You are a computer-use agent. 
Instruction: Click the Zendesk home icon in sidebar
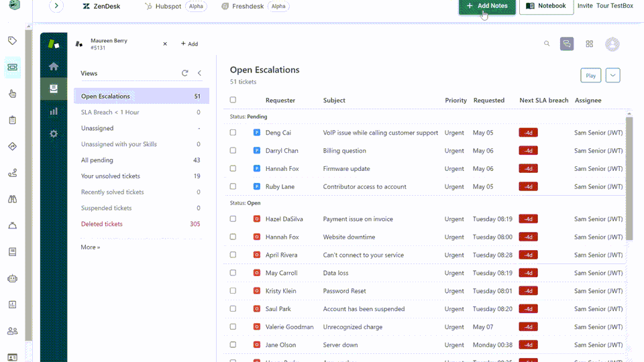pyautogui.click(x=54, y=66)
